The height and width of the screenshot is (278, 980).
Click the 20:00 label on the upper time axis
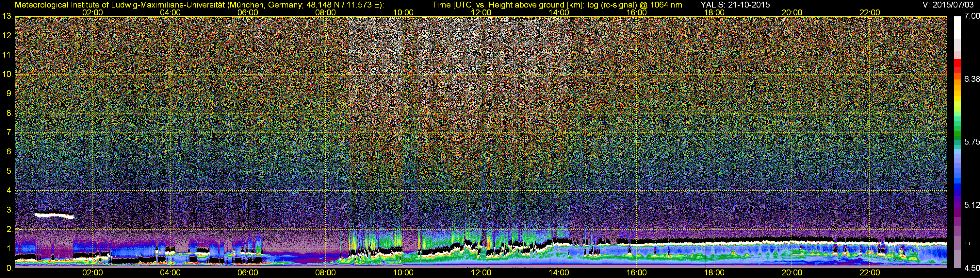(792, 12)
